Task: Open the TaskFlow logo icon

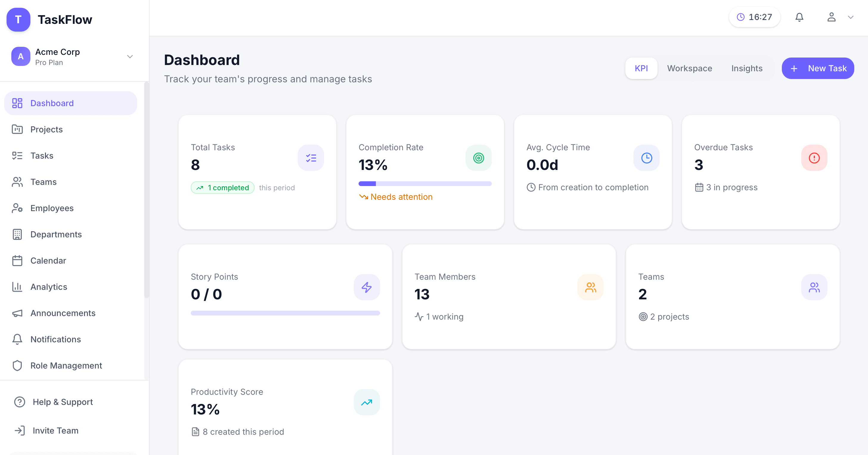Action: pos(18,20)
